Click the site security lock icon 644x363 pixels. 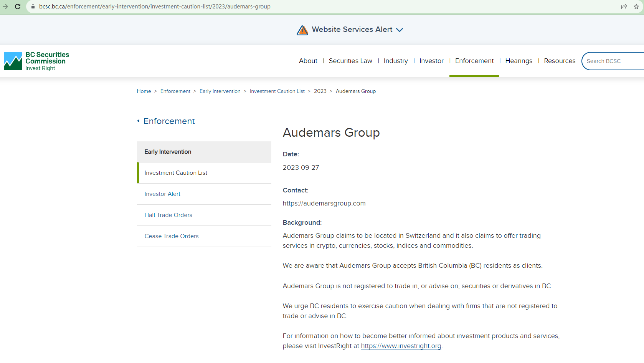32,7
